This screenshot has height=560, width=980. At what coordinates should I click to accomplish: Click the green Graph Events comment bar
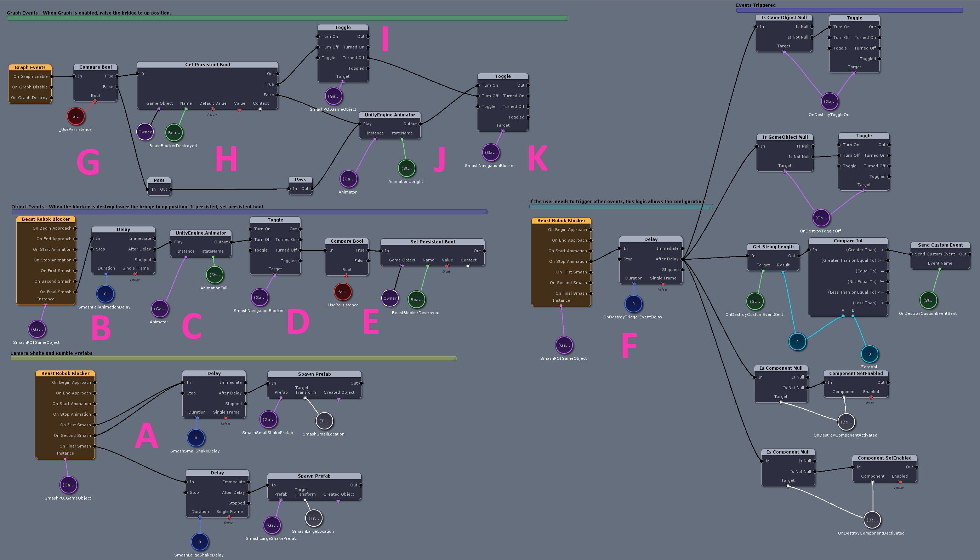coord(287,18)
